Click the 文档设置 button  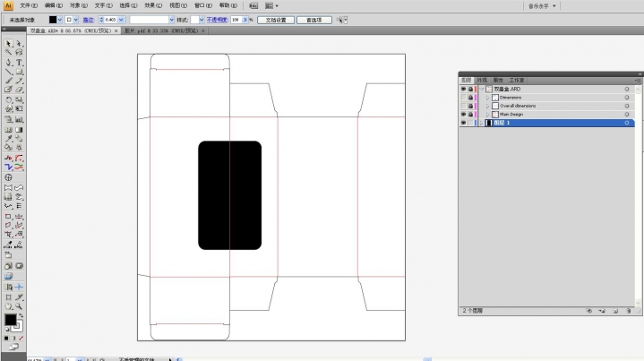[x=277, y=19]
